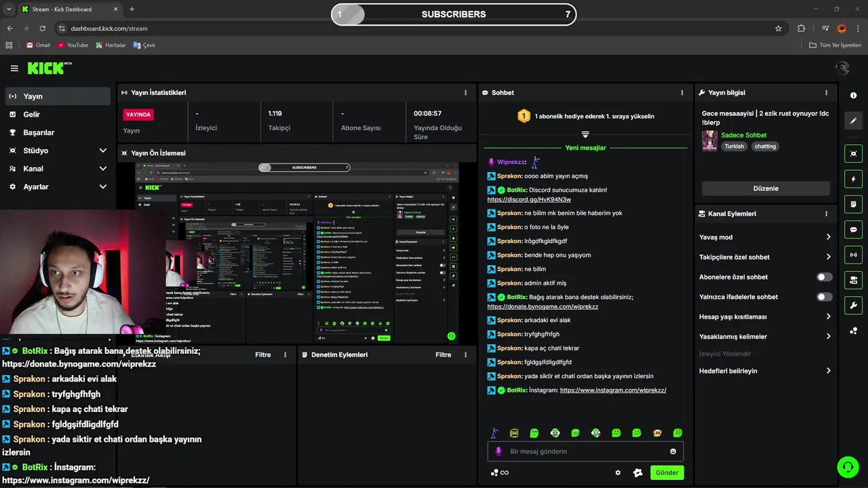Open the Chrome apps grid in the bookmarks bar

coord(9,45)
